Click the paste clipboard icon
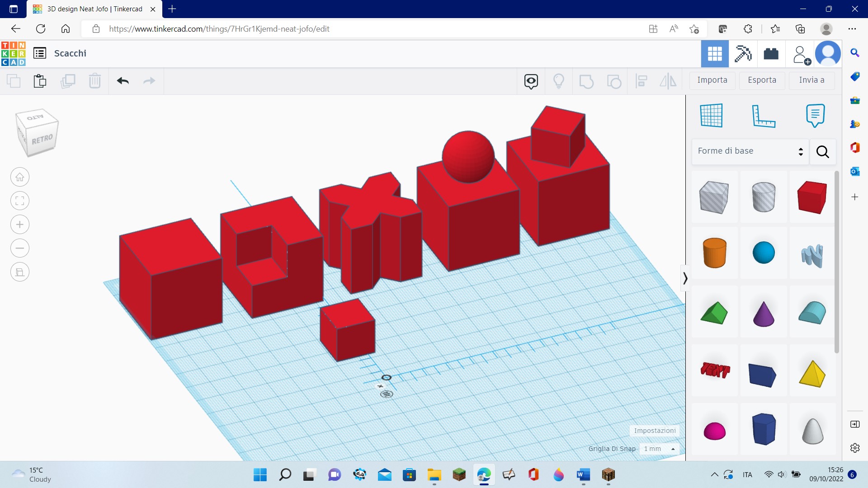Viewport: 868px width, 488px height. coord(40,81)
